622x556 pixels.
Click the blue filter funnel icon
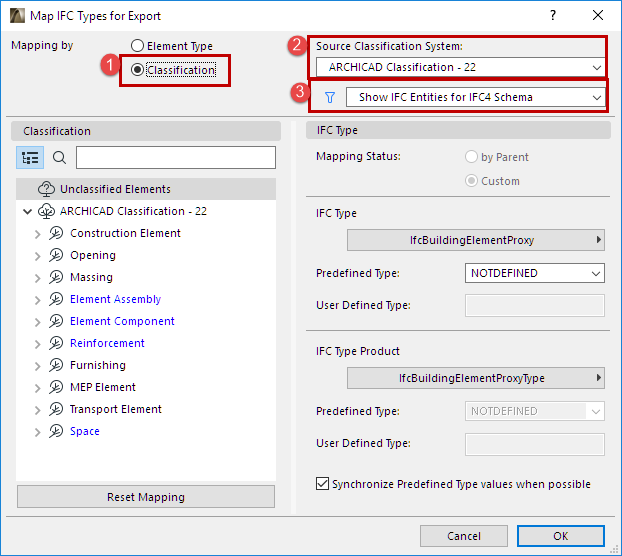point(330,98)
